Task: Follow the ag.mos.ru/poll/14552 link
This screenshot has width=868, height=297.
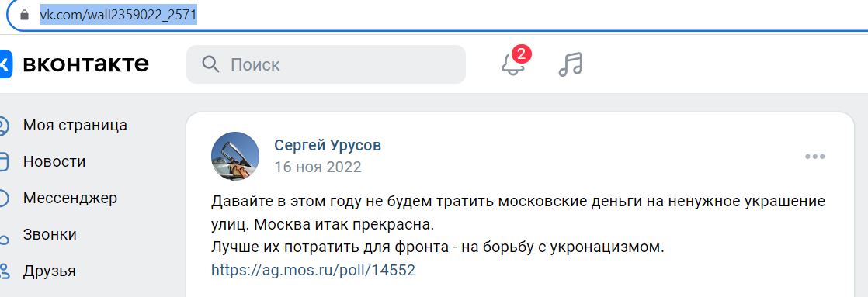Action: pos(314,271)
